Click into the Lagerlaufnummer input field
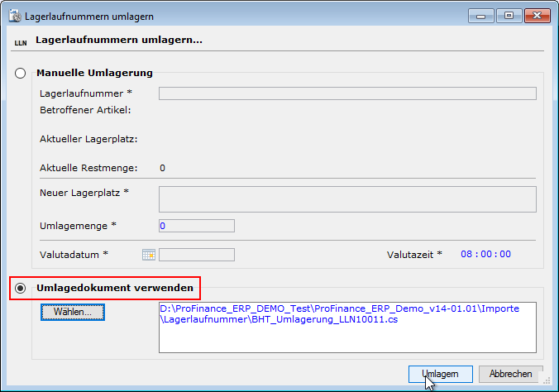 click(347, 93)
